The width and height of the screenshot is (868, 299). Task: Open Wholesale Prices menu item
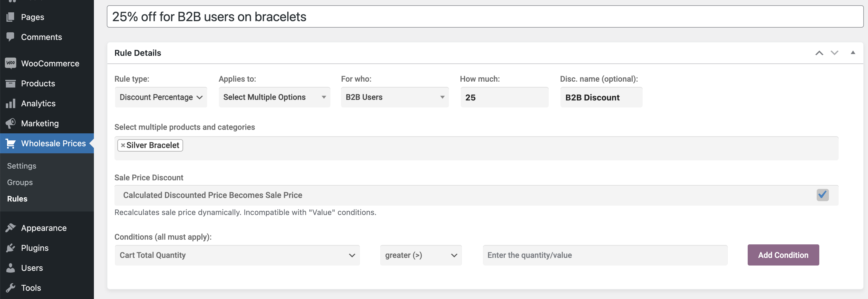(x=47, y=143)
